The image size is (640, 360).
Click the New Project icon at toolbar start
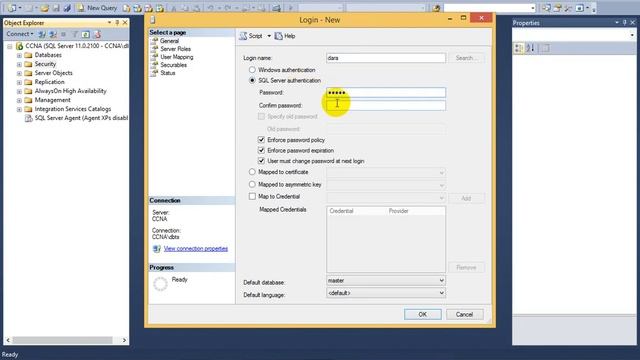11,8
